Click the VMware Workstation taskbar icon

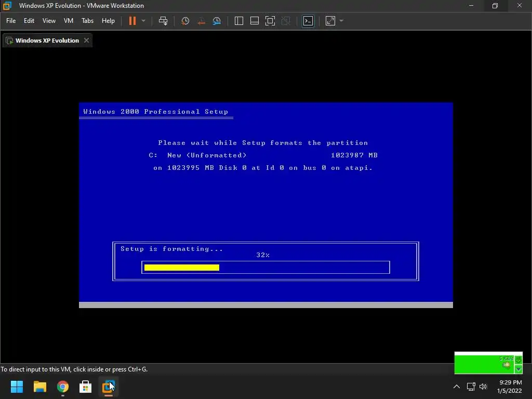point(109,387)
